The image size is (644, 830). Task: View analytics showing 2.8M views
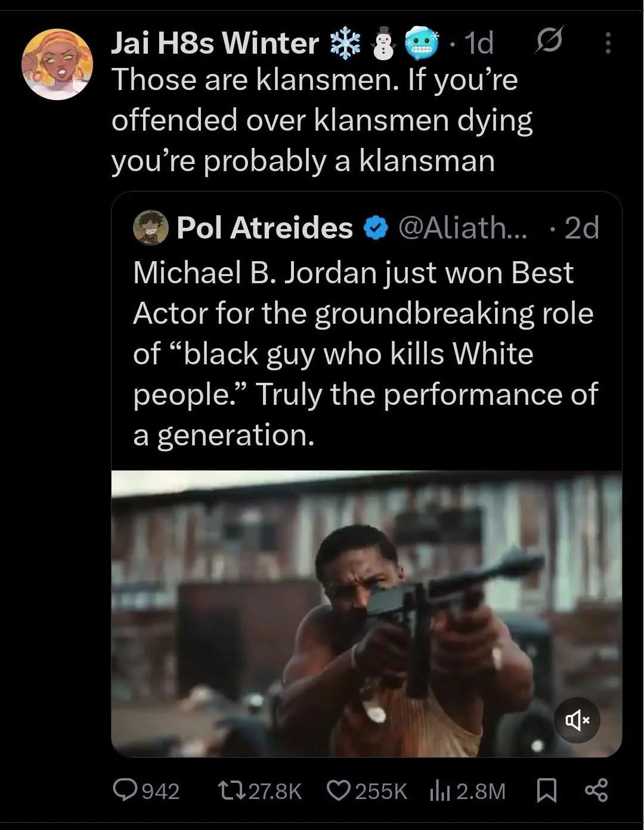click(x=439, y=791)
